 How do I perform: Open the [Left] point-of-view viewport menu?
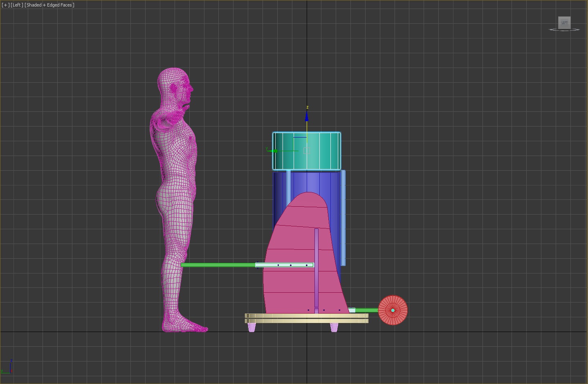click(x=17, y=5)
